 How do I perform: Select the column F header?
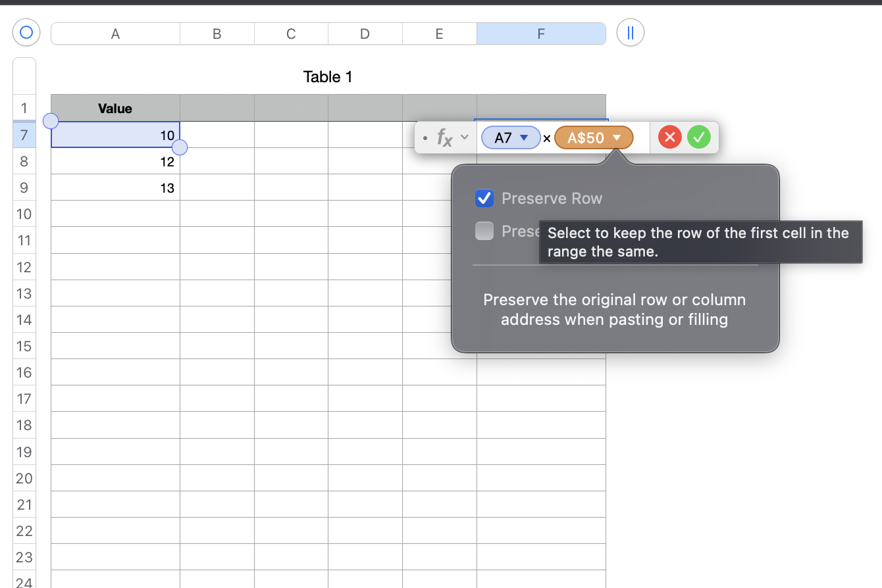tap(541, 33)
